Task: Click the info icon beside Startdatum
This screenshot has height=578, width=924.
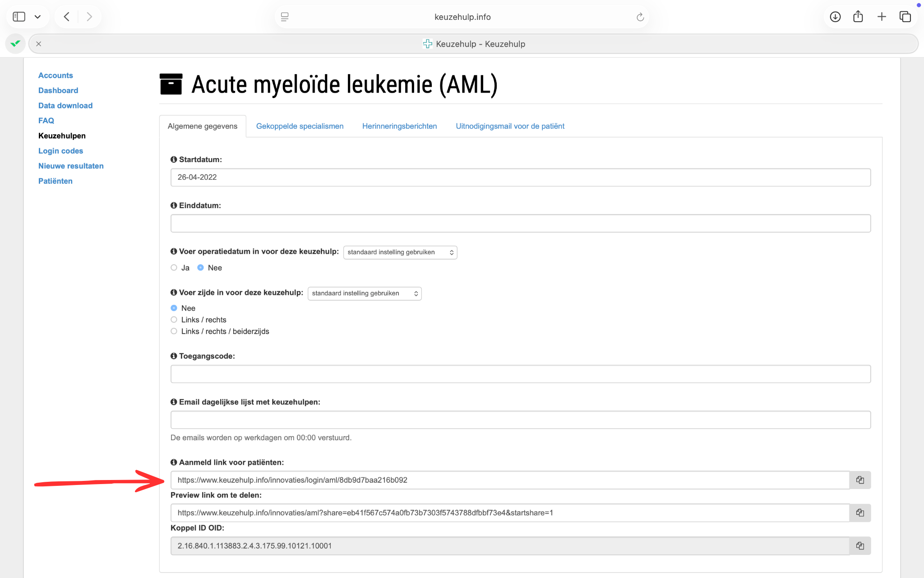Action: point(174,159)
